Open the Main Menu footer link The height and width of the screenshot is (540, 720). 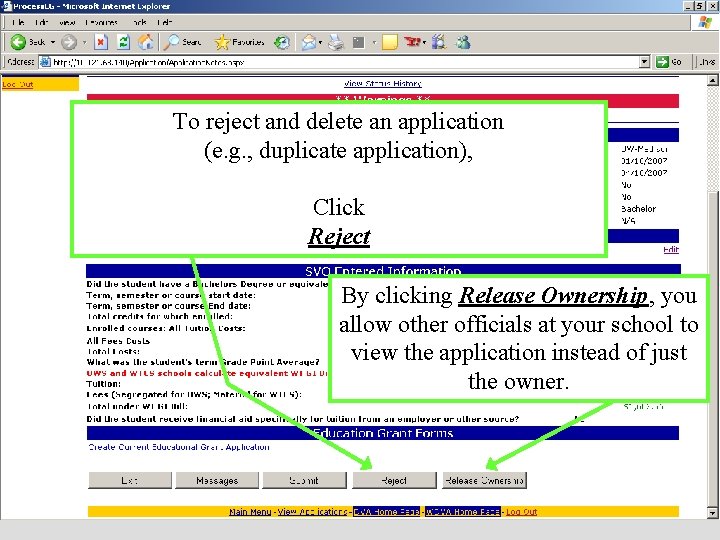[x=250, y=512]
